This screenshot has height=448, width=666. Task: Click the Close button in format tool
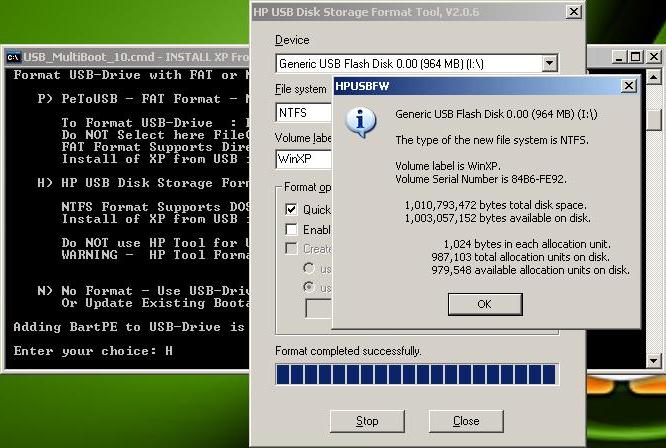pyautogui.click(x=466, y=421)
